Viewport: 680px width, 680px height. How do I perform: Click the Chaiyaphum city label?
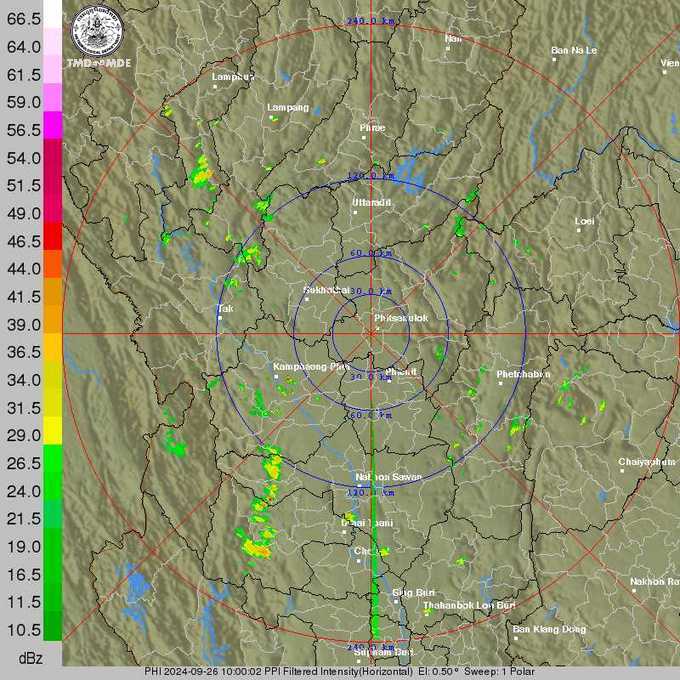(647, 462)
